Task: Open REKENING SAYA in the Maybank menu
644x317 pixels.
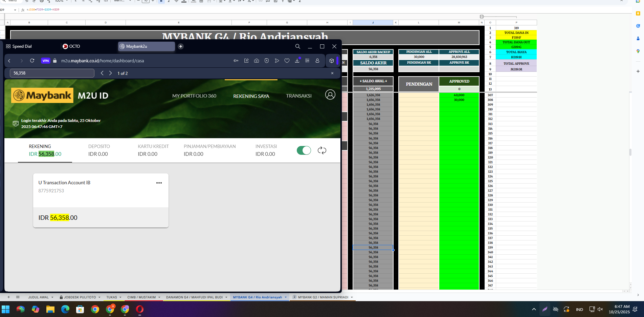Action: click(x=251, y=96)
